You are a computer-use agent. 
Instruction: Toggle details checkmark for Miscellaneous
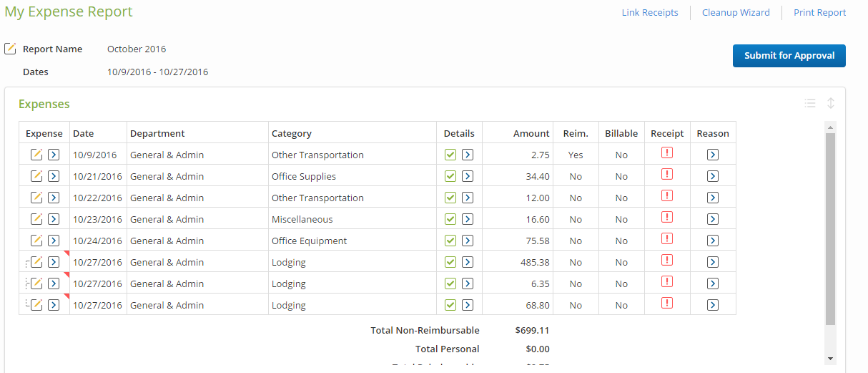(x=450, y=219)
